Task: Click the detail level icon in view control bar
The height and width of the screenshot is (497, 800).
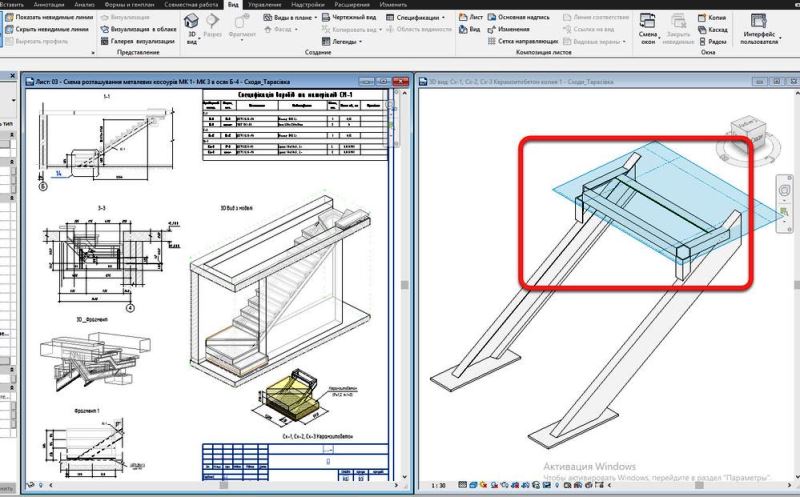Action: (462, 485)
